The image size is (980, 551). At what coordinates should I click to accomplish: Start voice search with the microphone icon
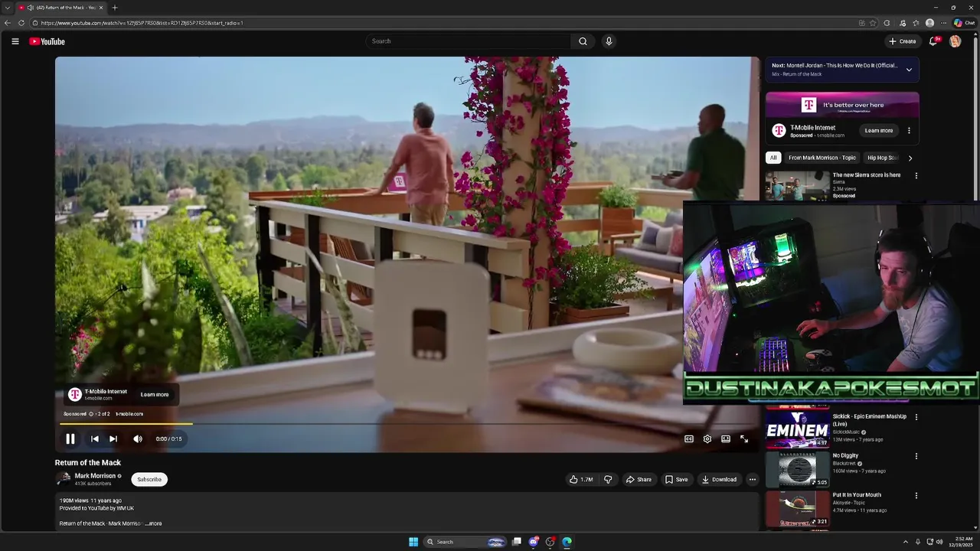pos(609,41)
